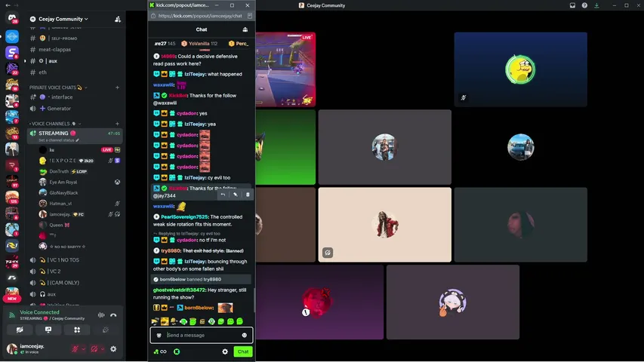Click the LIVE badge next to user ku

coord(107,150)
